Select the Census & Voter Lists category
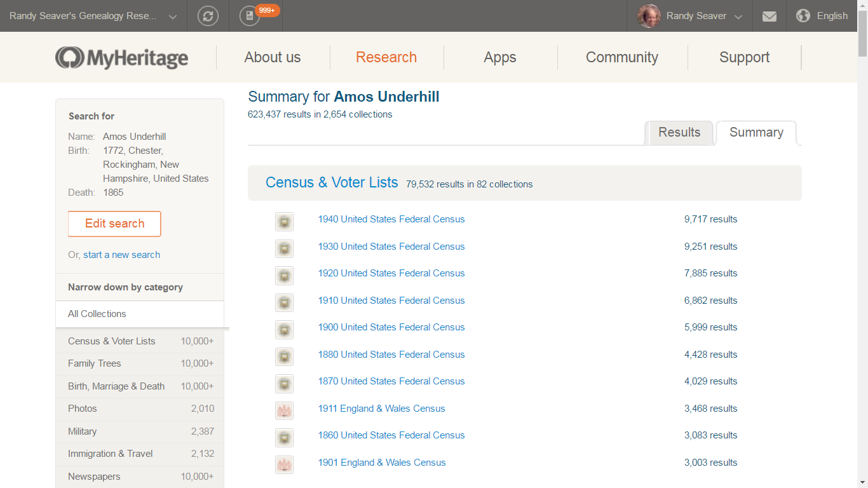This screenshot has width=868, height=488. point(111,341)
